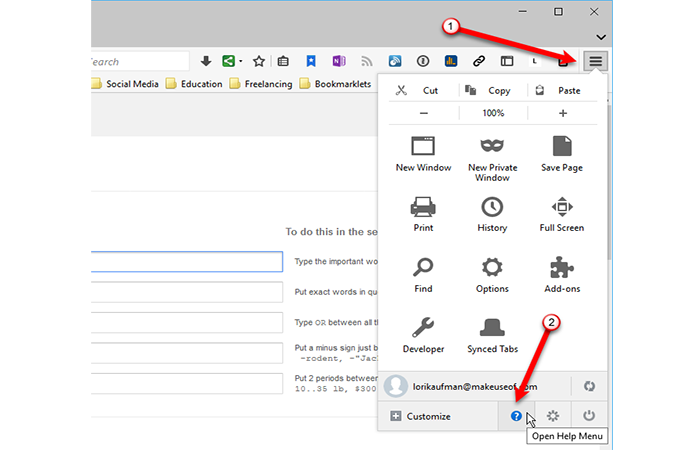The height and width of the screenshot is (450, 700).
Task: Open Synced Tabs
Action: tap(492, 335)
